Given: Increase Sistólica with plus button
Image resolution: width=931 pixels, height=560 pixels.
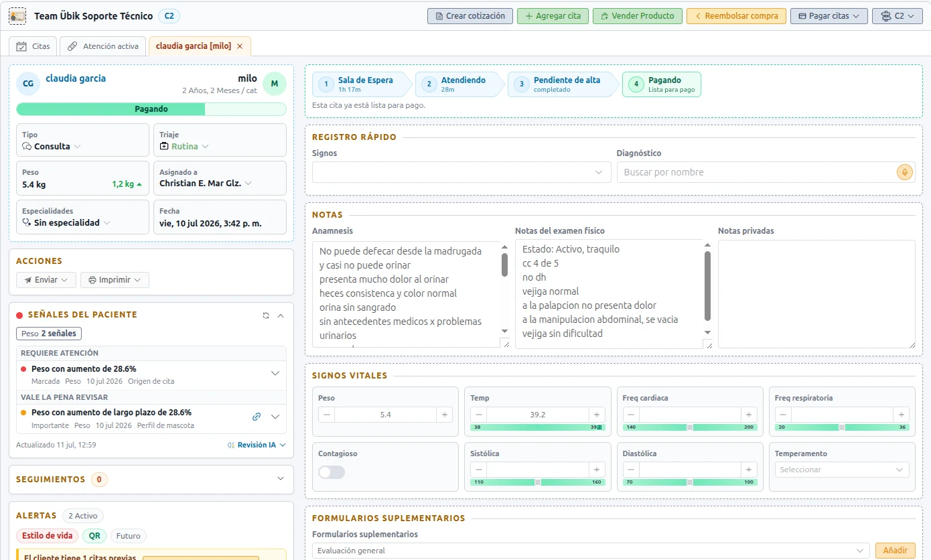Looking at the screenshot, I should tap(597, 470).
